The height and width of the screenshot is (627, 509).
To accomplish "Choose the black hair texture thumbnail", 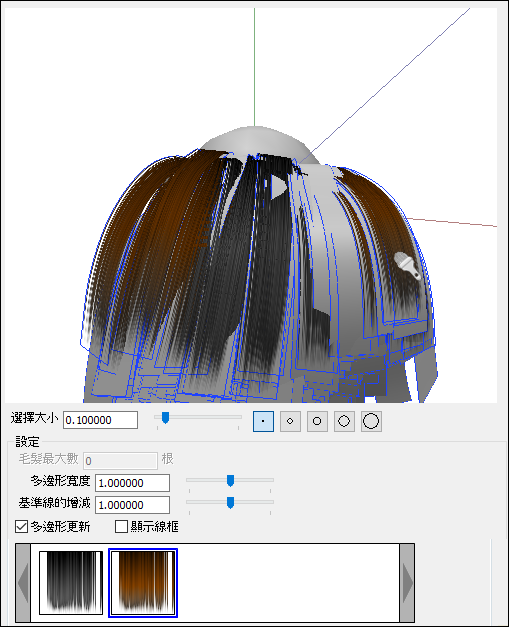I will click(x=71, y=582).
